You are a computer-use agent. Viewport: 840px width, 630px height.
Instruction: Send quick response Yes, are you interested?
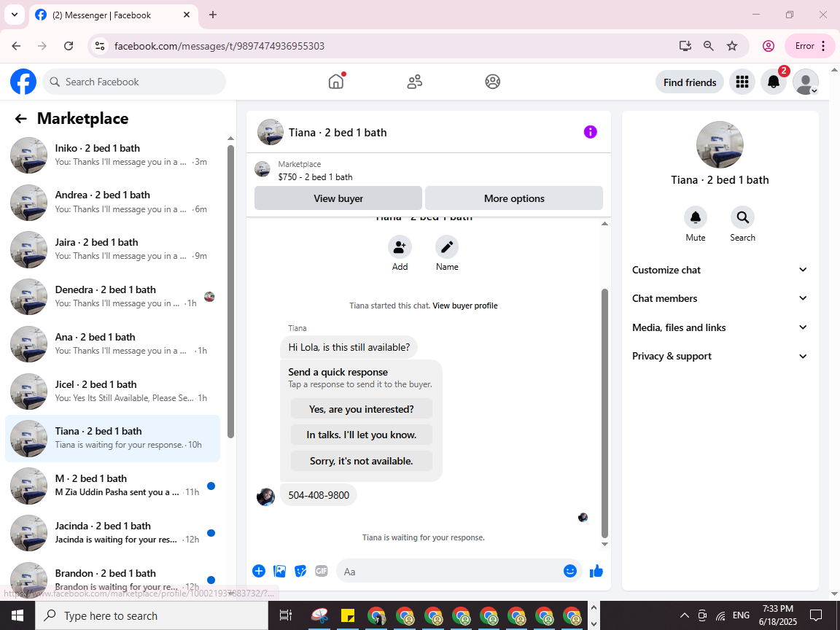pyautogui.click(x=362, y=409)
